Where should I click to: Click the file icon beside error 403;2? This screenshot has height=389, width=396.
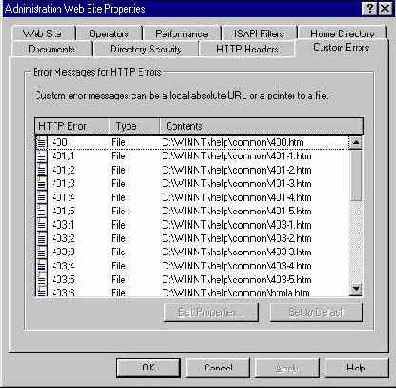[41, 238]
